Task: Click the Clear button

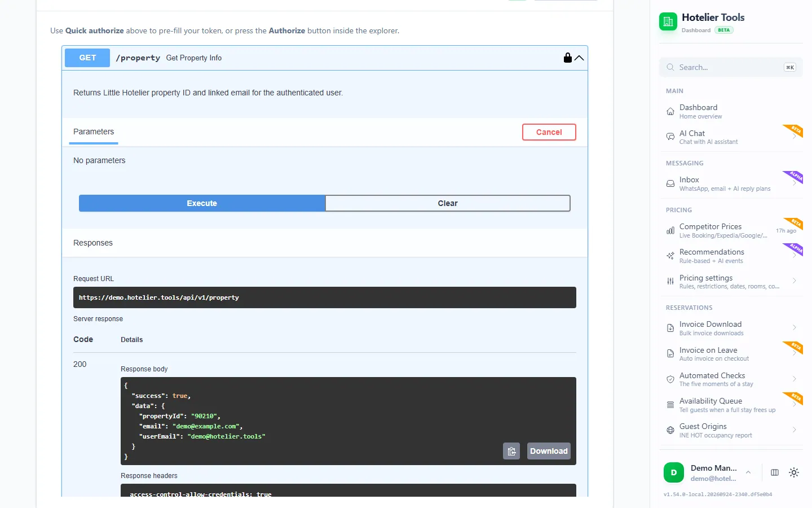Action: [448, 203]
